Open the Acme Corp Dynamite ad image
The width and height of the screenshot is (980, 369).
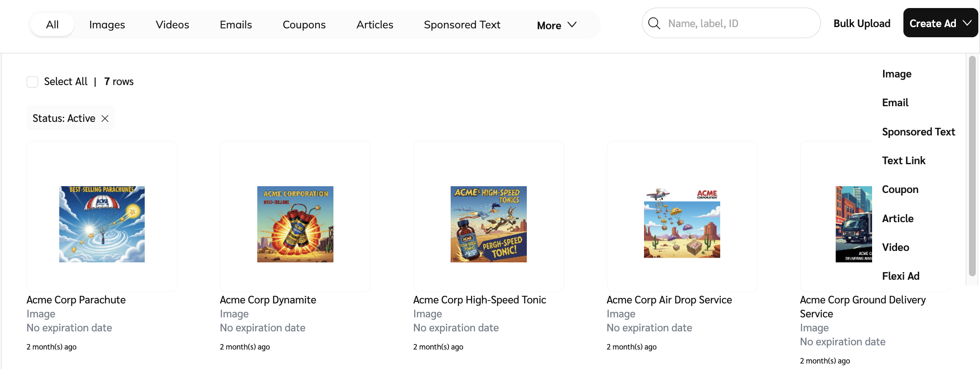point(295,224)
